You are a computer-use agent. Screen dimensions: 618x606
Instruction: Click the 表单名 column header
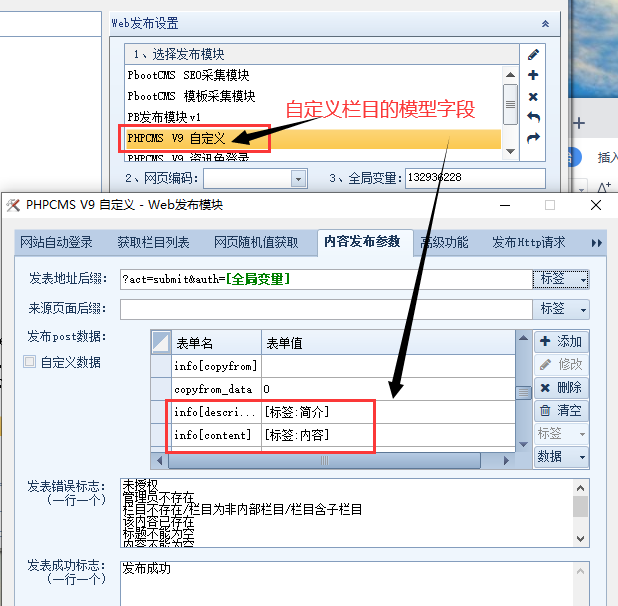pos(216,343)
